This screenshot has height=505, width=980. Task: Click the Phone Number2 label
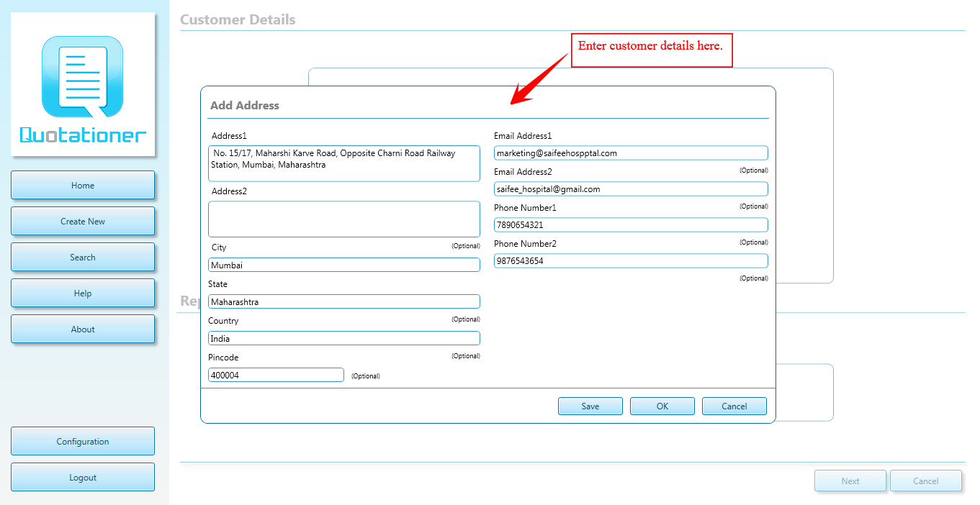525,244
